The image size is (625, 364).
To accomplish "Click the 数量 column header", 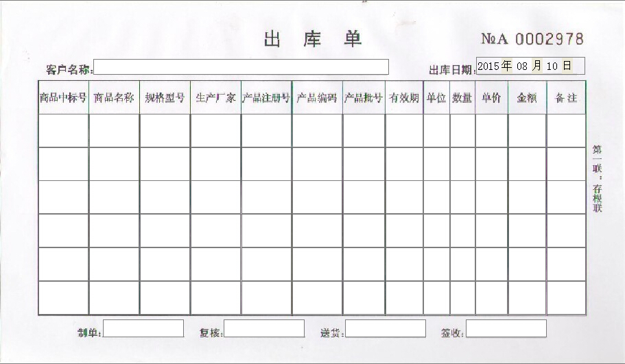I will pos(462,97).
